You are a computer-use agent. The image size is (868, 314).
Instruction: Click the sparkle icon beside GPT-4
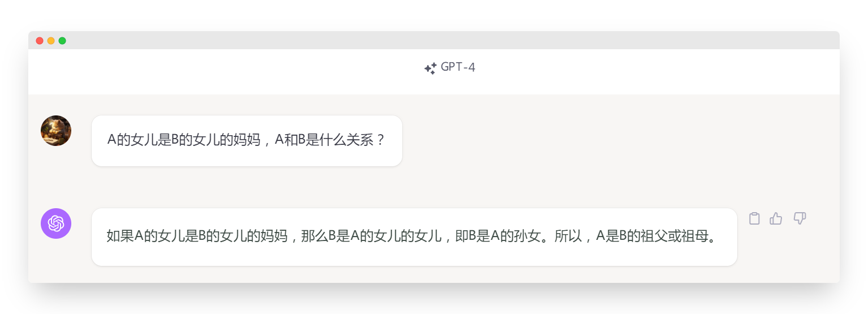point(430,68)
